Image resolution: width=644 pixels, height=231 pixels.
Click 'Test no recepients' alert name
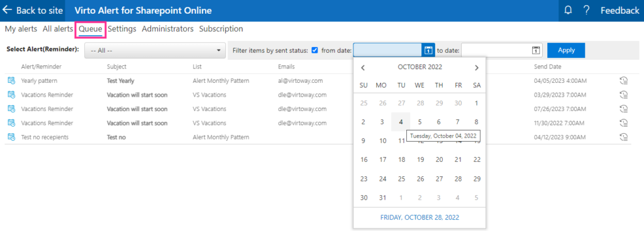click(45, 137)
